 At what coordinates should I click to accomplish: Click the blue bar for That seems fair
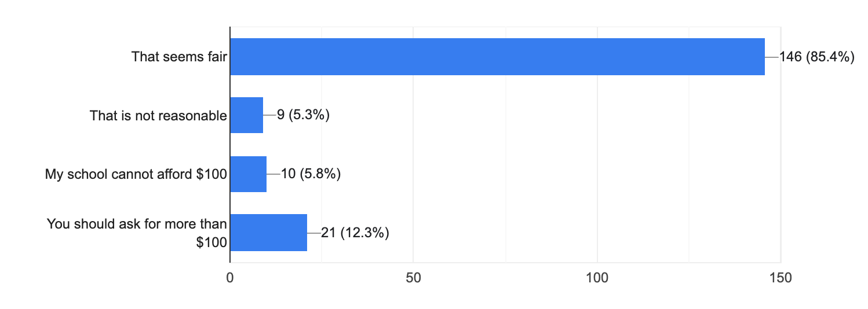[x=497, y=57]
